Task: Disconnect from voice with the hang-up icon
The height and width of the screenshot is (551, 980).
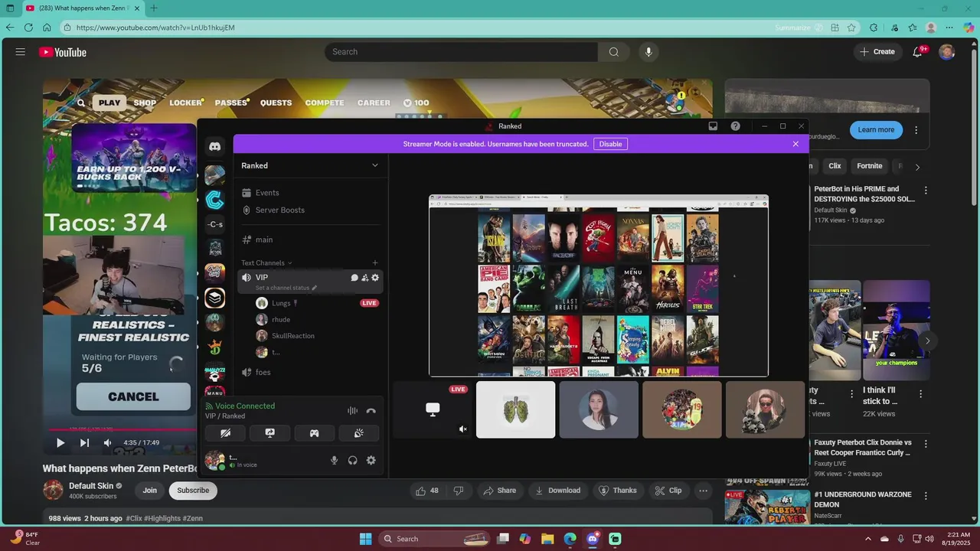Action: point(371,411)
